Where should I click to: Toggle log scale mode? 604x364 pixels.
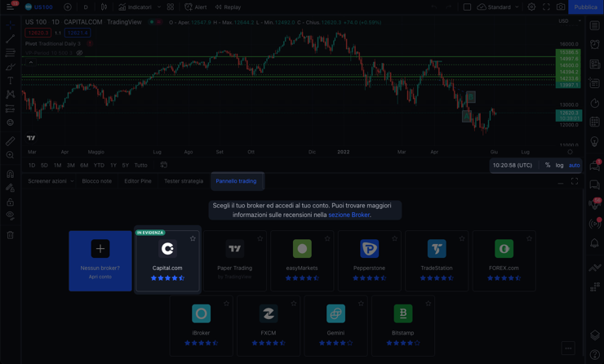[559, 165]
